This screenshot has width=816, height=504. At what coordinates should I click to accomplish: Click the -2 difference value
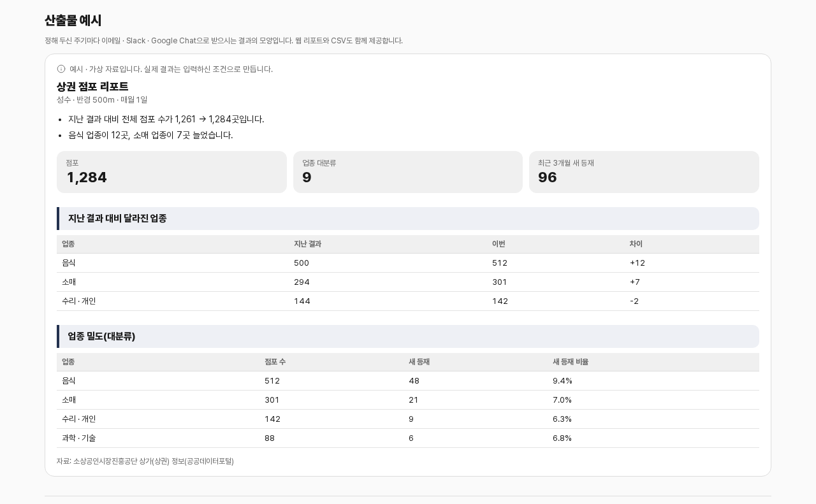point(634,301)
